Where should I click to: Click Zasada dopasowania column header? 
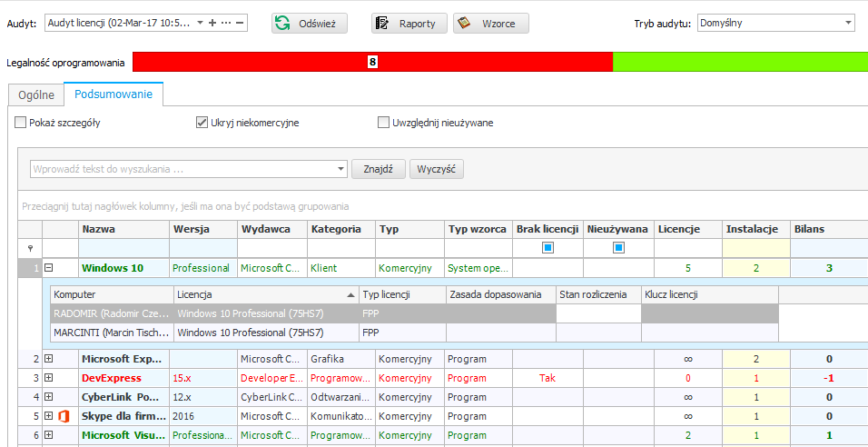pos(501,295)
